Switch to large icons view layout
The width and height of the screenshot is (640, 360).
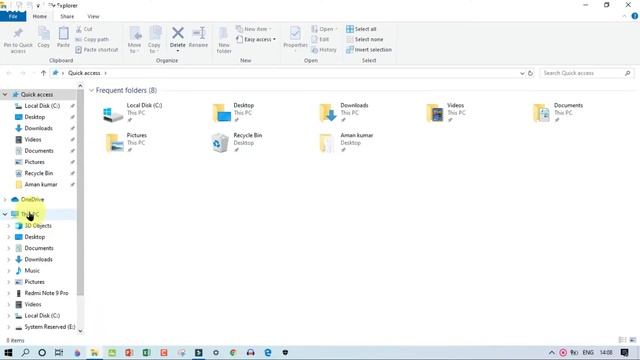click(x=633, y=340)
